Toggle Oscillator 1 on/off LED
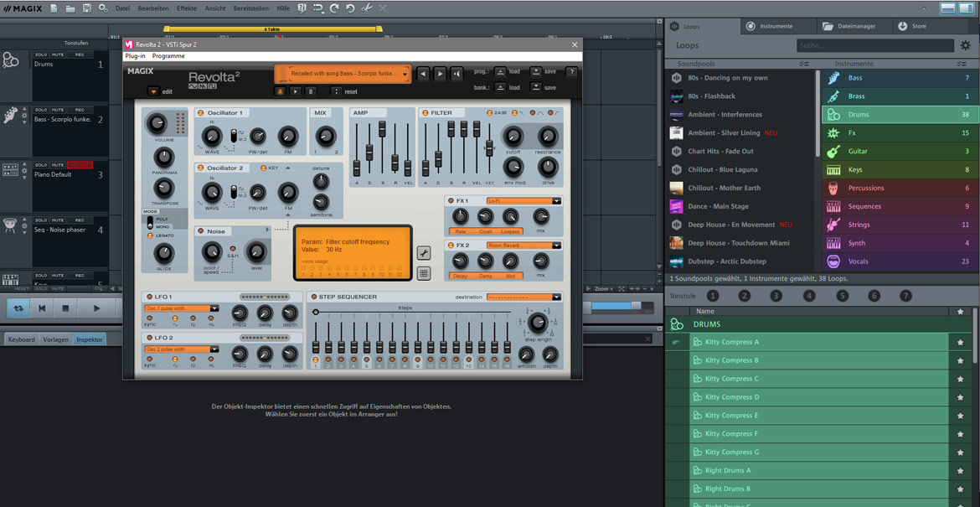The image size is (980, 507). pos(201,112)
